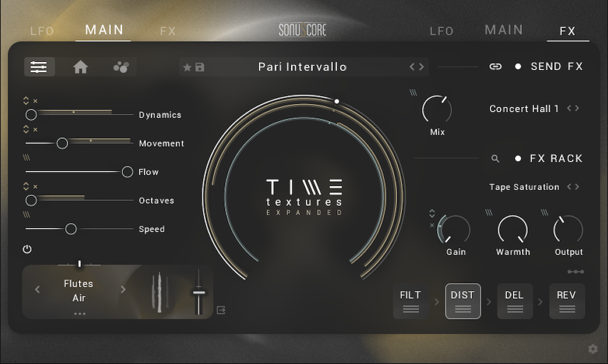The image size is (608, 364).
Task: Click the Flow slider handle
Action: click(x=127, y=172)
